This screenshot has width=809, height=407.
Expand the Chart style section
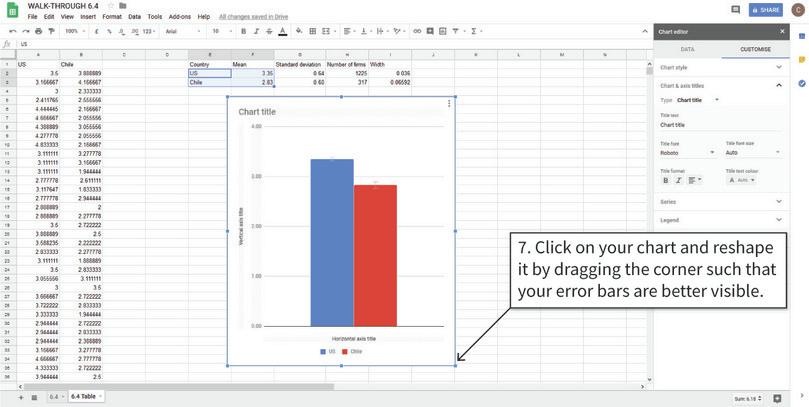click(721, 68)
